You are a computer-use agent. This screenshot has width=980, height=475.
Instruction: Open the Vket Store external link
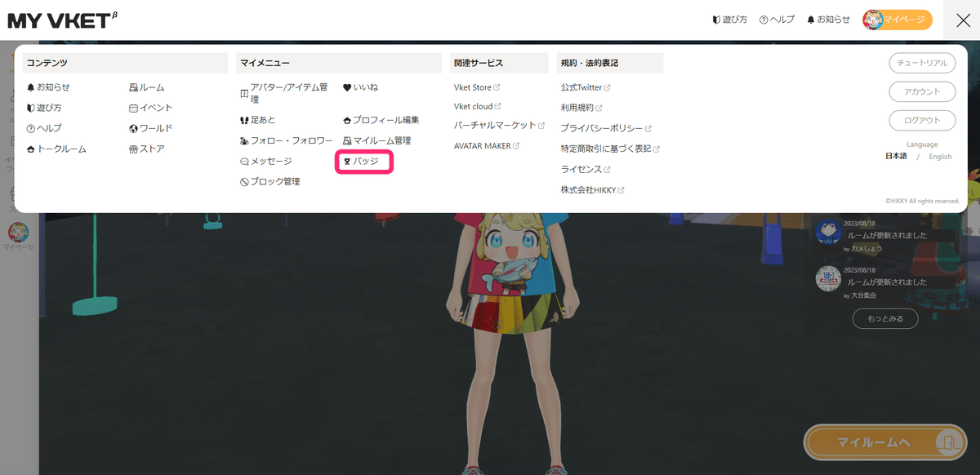pos(477,87)
